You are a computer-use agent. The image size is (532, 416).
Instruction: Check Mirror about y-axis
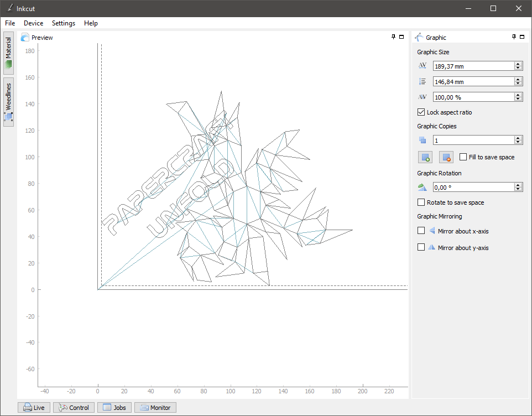point(421,247)
